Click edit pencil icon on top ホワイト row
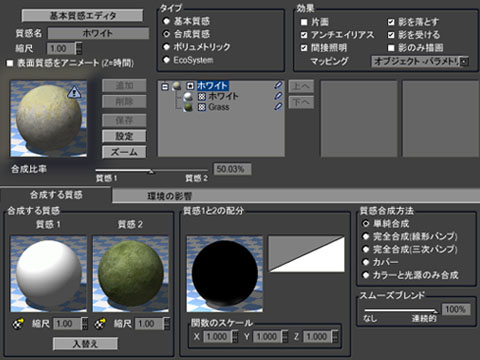Image resolution: width=480 pixels, height=360 pixels. [278, 85]
